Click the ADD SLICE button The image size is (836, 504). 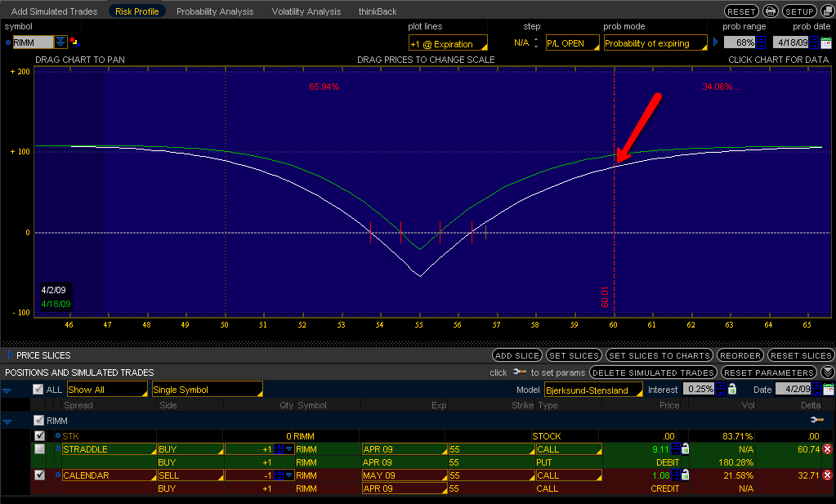click(517, 355)
